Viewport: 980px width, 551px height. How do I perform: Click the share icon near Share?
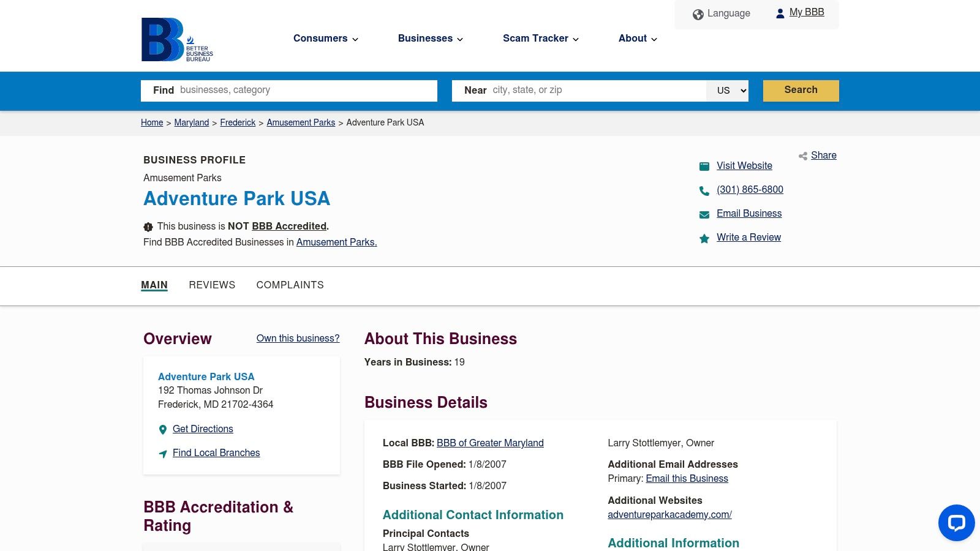pyautogui.click(x=802, y=156)
